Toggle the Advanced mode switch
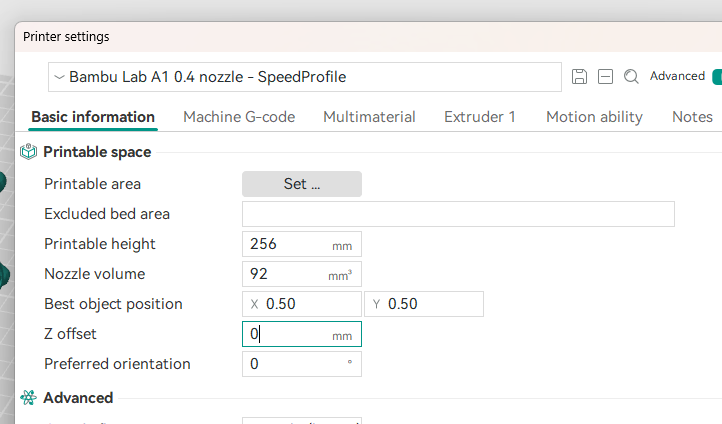 (x=717, y=76)
